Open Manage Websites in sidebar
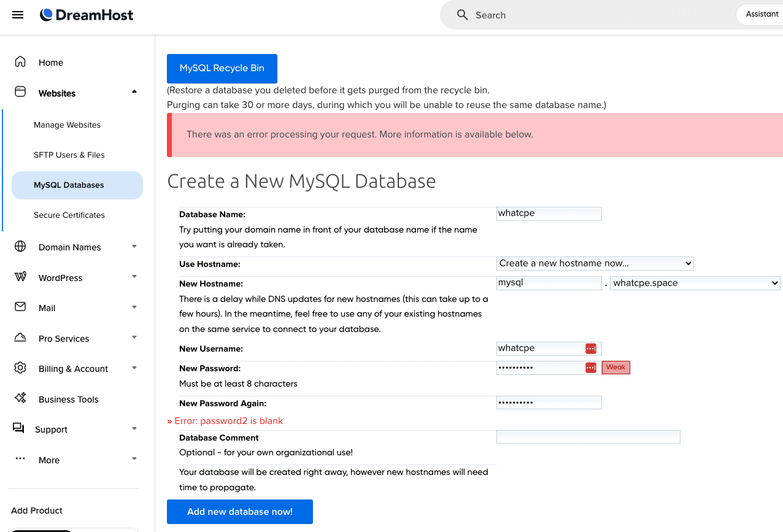 [67, 125]
